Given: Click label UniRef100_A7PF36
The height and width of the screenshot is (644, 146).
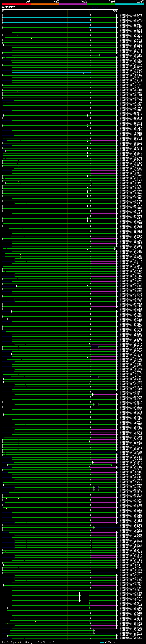Looking at the screenshot, I should click(131, 347).
